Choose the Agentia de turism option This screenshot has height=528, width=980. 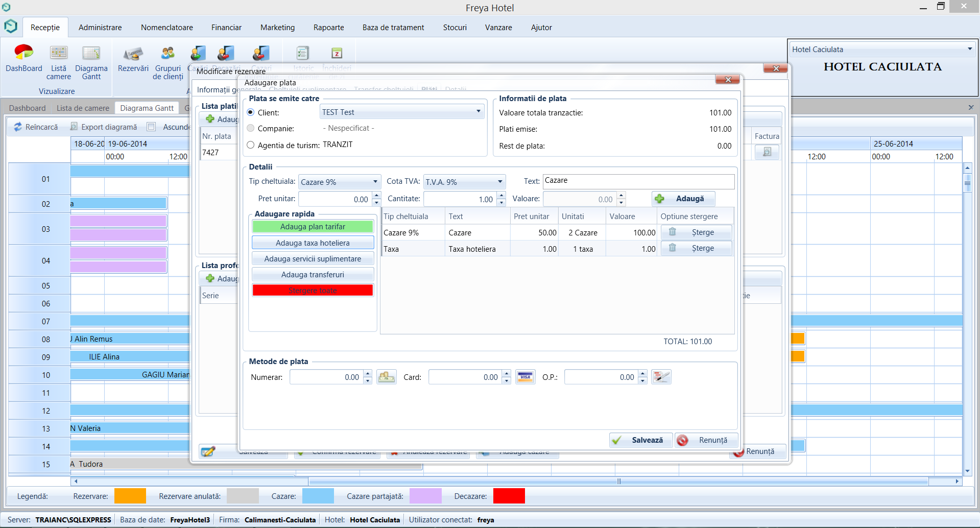(251, 146)
